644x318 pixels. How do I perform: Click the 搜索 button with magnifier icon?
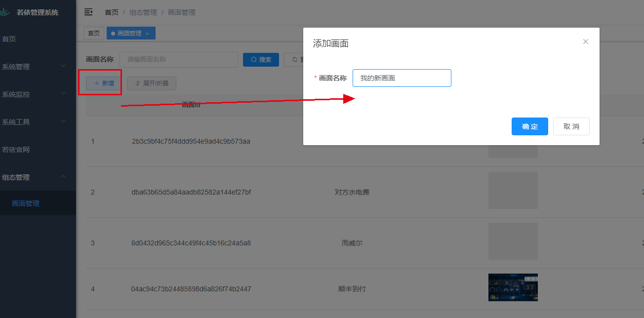point(261,60)
